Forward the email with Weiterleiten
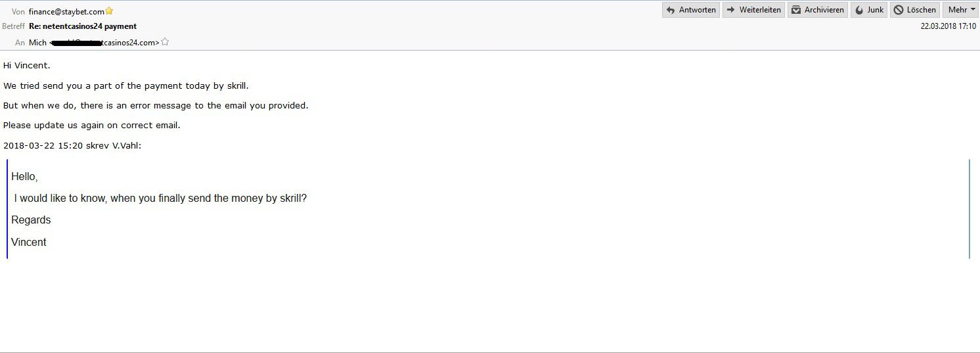 753,10
